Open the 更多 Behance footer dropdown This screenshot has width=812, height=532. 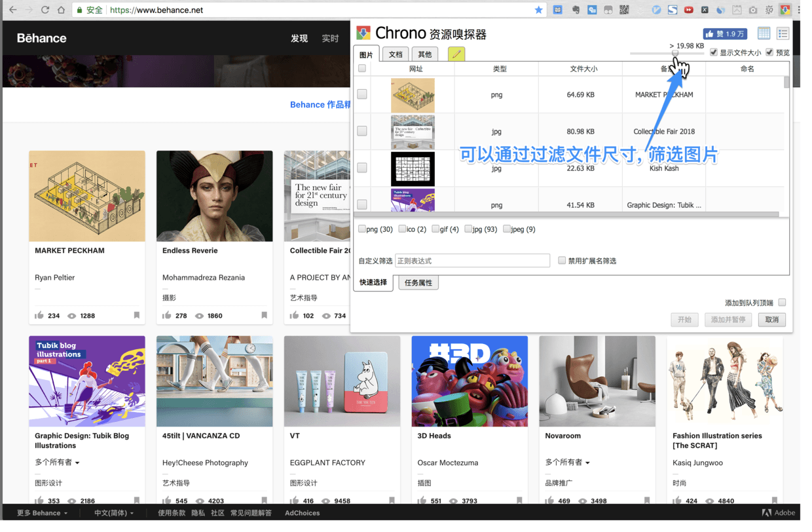(x=43, y=513)
